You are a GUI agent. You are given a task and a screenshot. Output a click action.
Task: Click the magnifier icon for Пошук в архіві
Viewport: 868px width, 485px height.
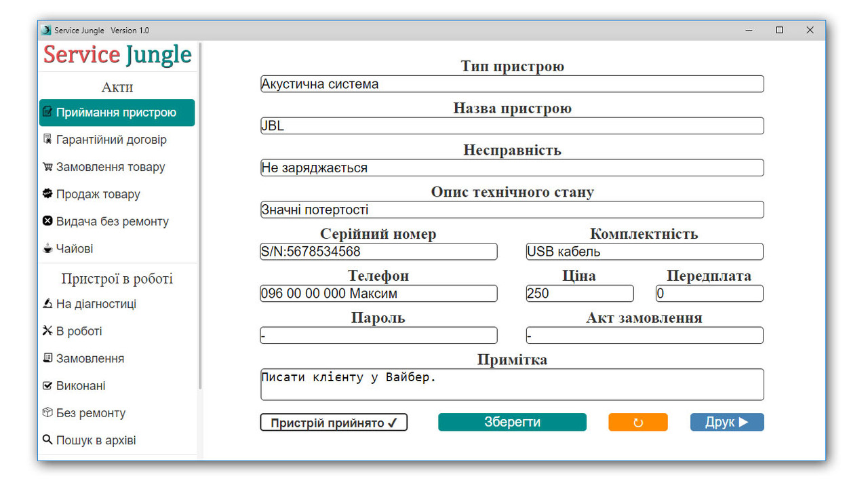tap(47, 440)
